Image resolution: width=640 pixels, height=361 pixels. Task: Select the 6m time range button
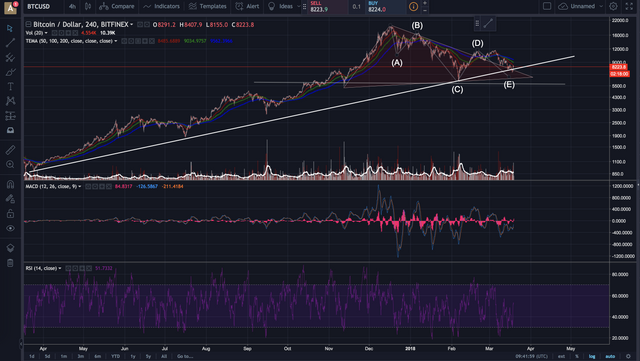click(x=98, y=356)
